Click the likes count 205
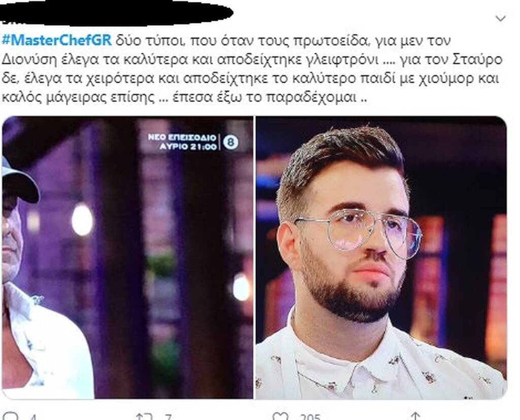The width and height of the screenshot is (520, 420). (310, 417)
